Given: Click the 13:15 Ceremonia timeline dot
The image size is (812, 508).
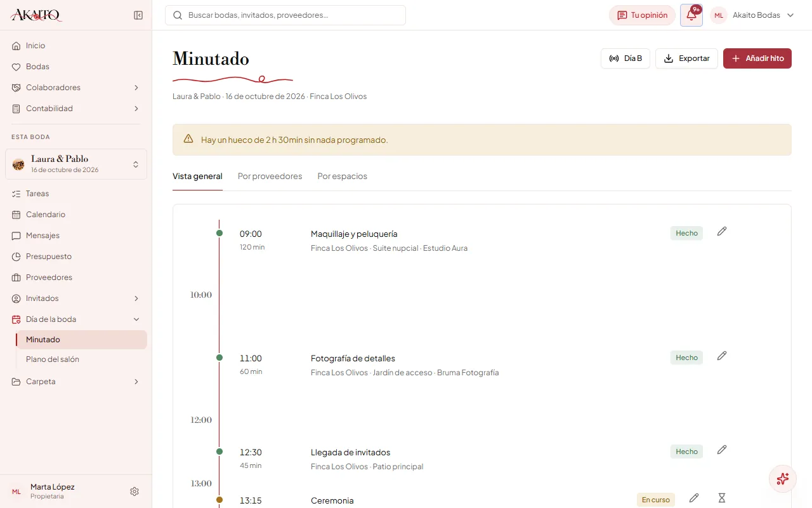Looking at the screenshot, I should [219, 500].
